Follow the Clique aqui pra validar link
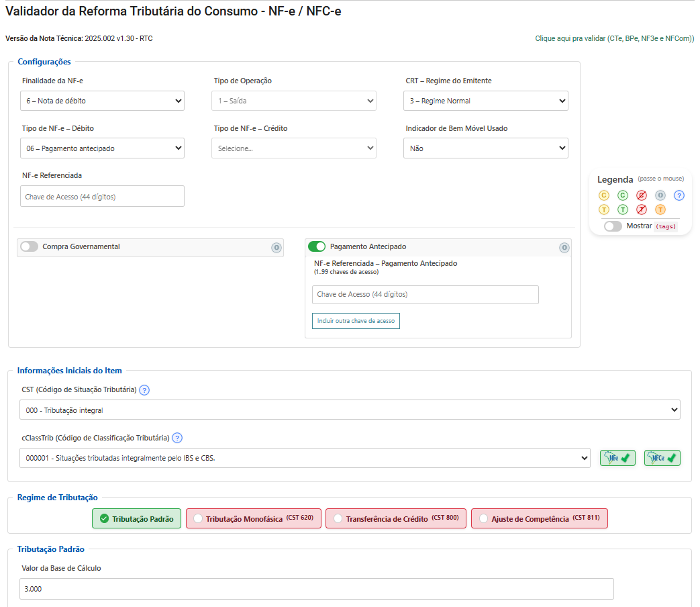The image size is (700, 607). pyautogui.click(x=614, y=38)
